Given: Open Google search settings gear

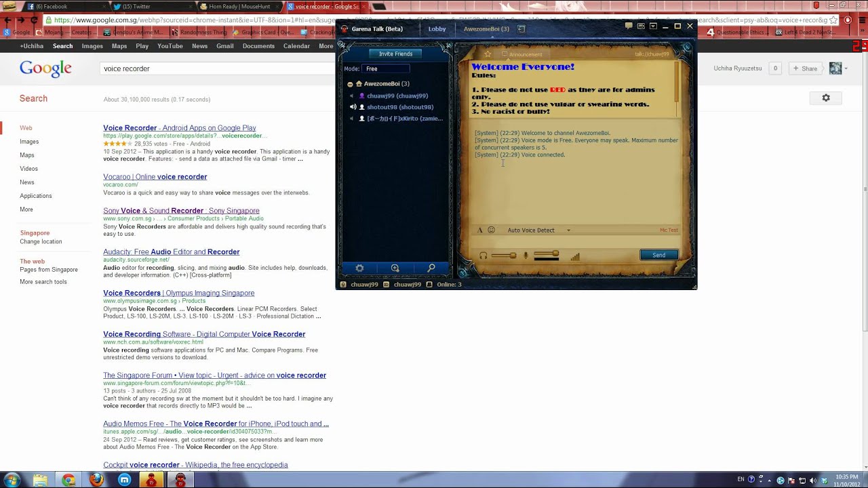Looking at the screenshot, I should 826,98.
